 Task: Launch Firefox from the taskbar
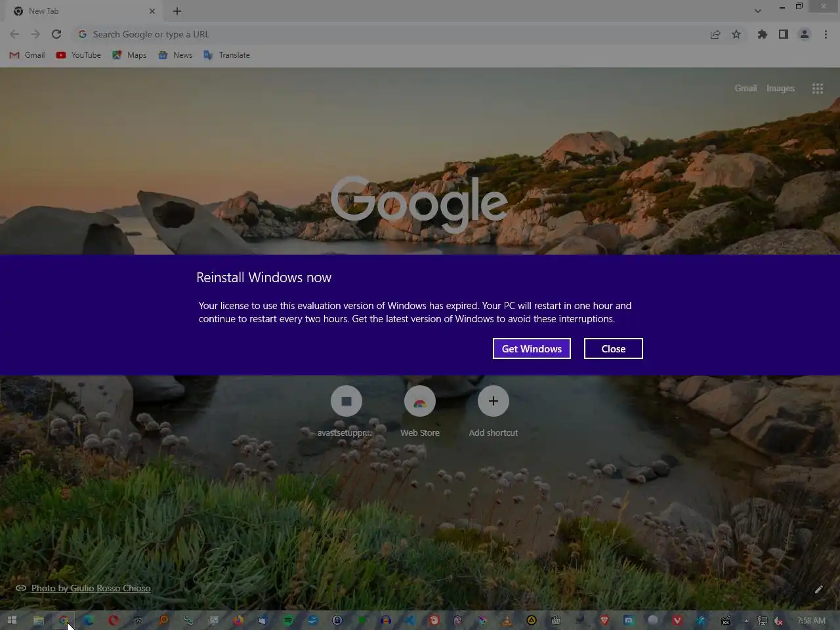coord(238,619)
